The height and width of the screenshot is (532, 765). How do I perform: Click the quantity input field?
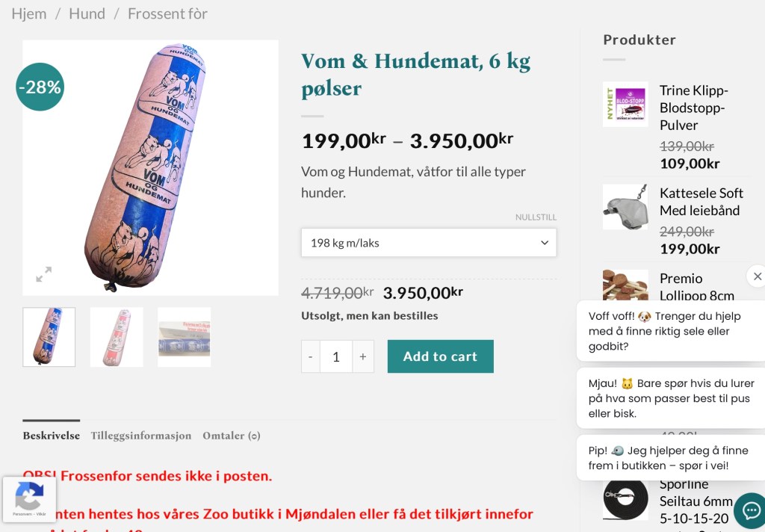click(336, 356)
